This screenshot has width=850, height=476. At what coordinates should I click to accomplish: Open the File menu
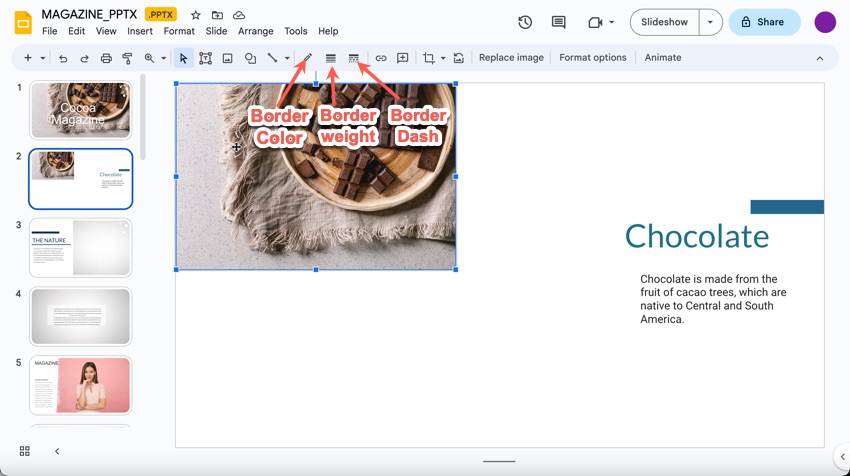point(49,31)
